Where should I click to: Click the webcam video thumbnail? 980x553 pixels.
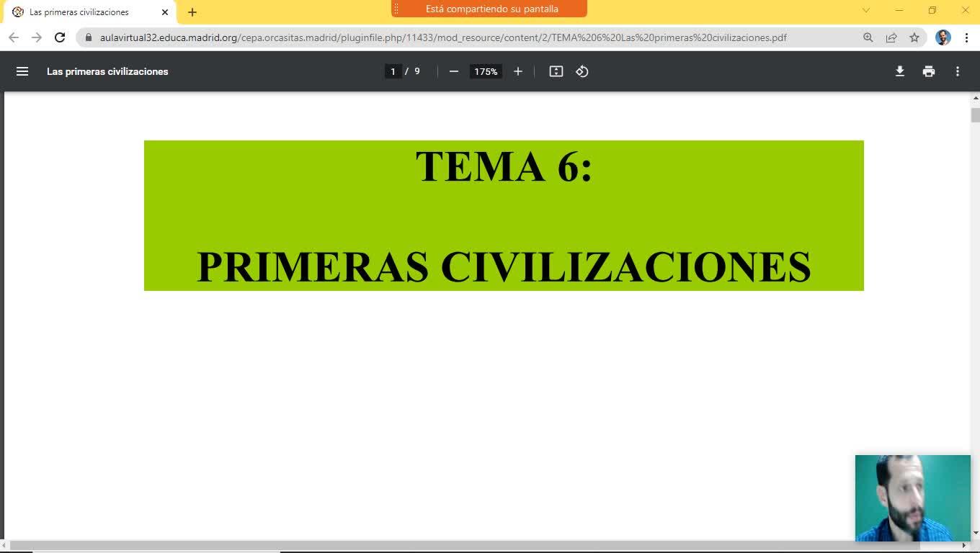tap(913, 498)
